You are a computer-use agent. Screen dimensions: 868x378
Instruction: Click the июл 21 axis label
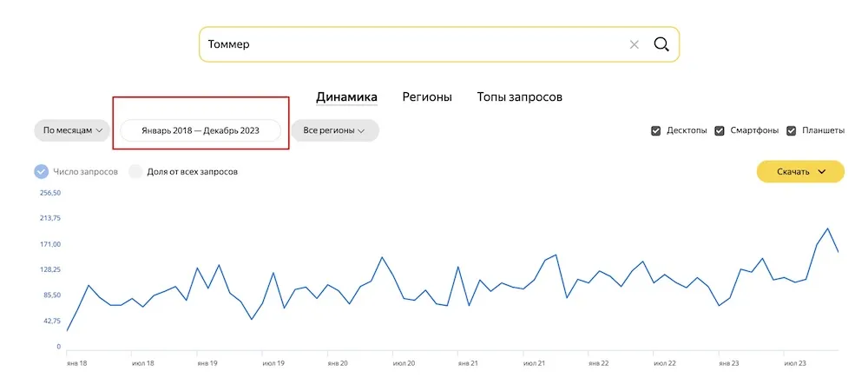coord(534,363)
